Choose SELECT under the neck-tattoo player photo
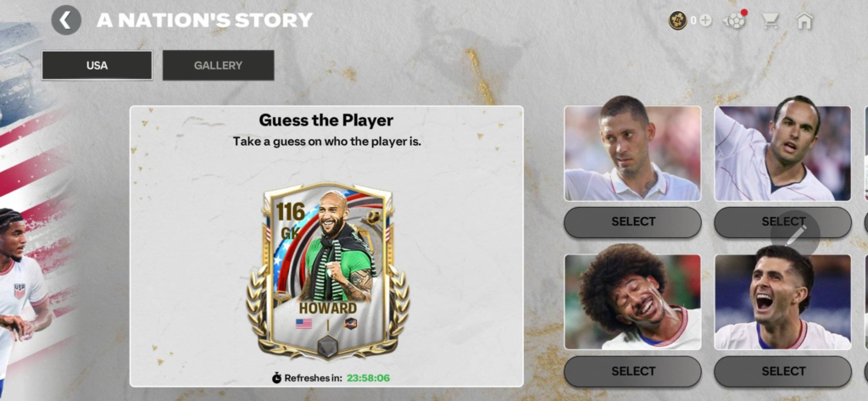 pos(632,222)
